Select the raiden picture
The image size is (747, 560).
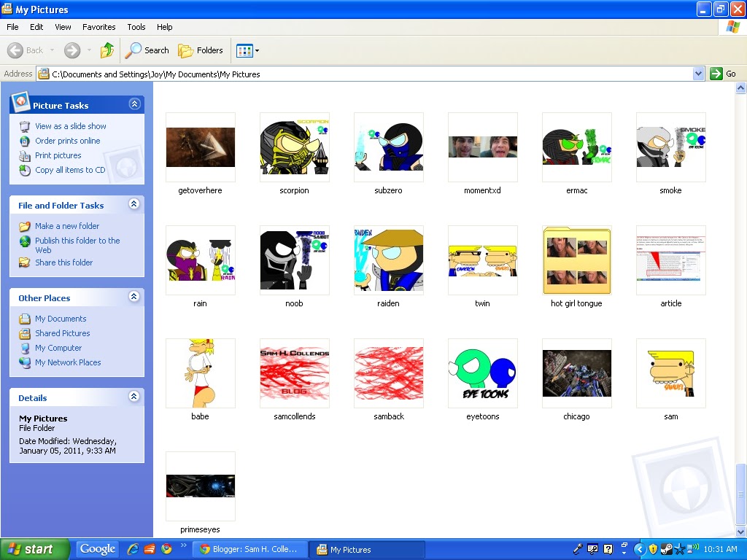click(x=388, y=260)
